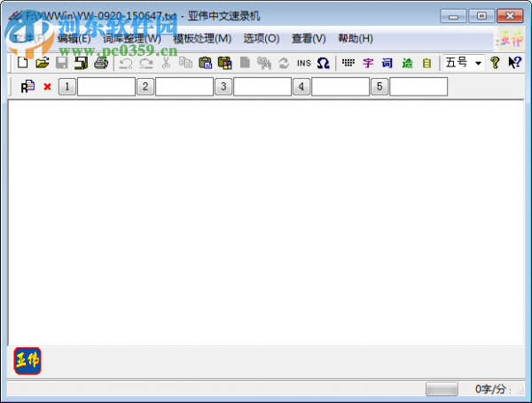Create a new document with the blank page icon
Screen dimensions: 532x403
(x=23, y=63)
